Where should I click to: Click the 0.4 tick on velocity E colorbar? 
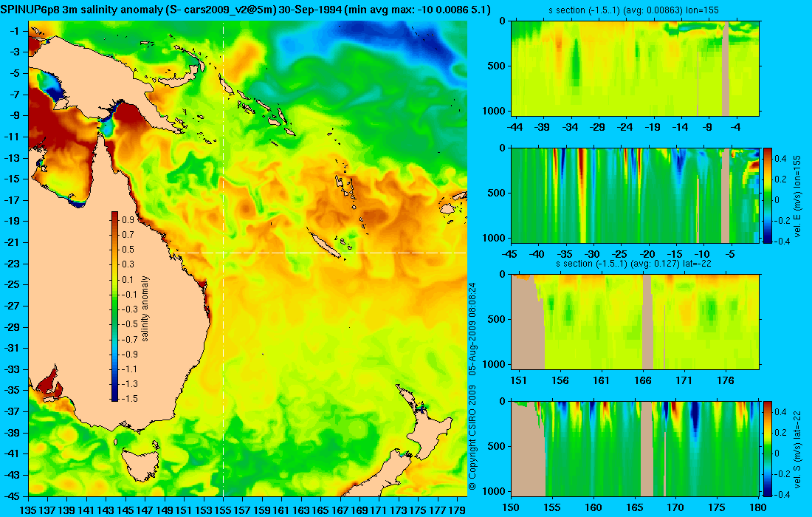(x=780, y=159)
